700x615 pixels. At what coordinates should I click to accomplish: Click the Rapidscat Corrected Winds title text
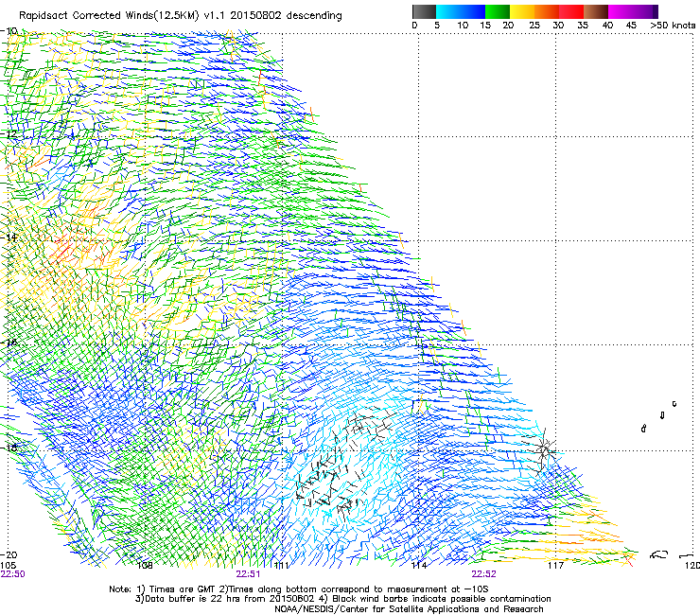[181, 16]
